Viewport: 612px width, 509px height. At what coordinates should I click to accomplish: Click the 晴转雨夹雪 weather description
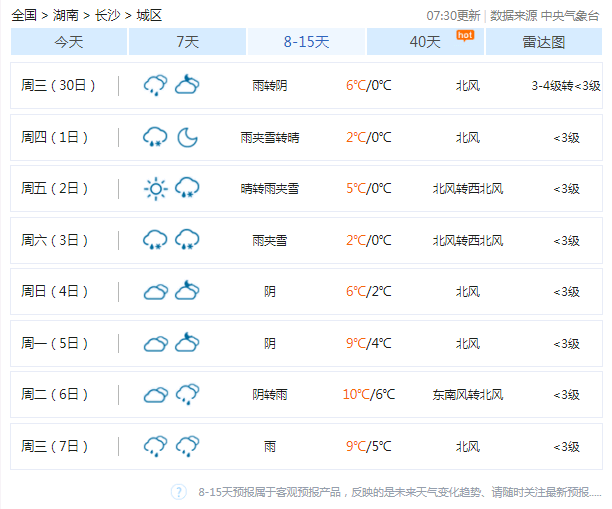(270, 189)
